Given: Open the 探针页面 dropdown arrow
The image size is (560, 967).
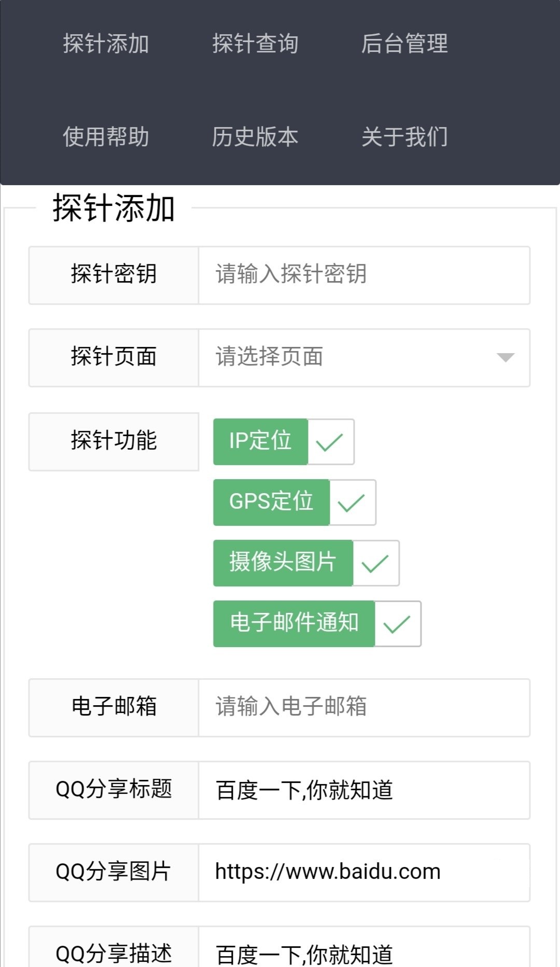Looking at the screenshot, I should [505, 357].
